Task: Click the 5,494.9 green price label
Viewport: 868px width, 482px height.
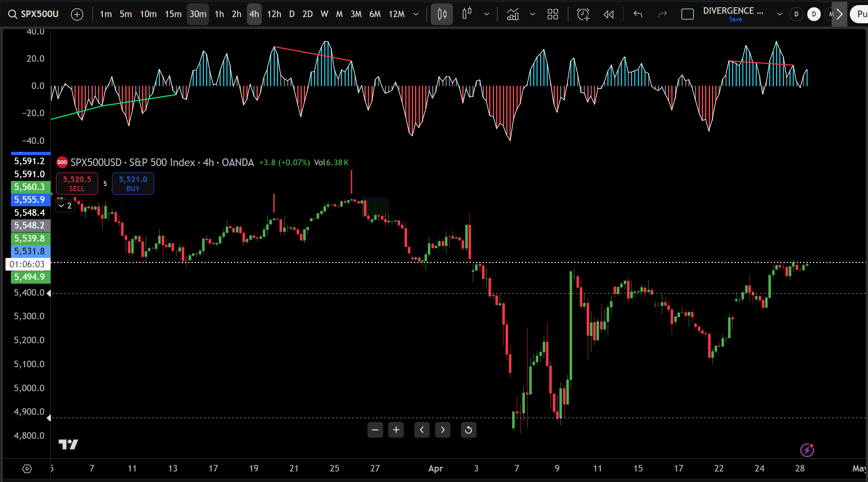Action: pos(31,277)
